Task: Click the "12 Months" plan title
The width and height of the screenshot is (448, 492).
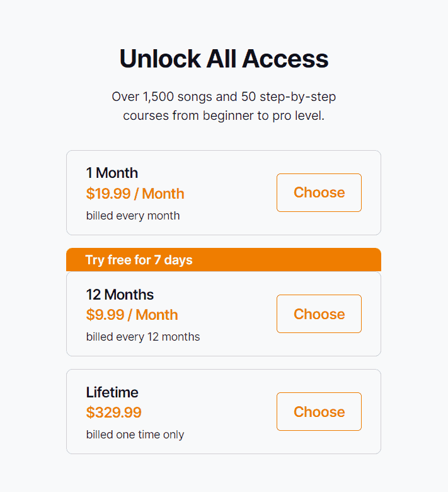Action: (x=120, y=295)
